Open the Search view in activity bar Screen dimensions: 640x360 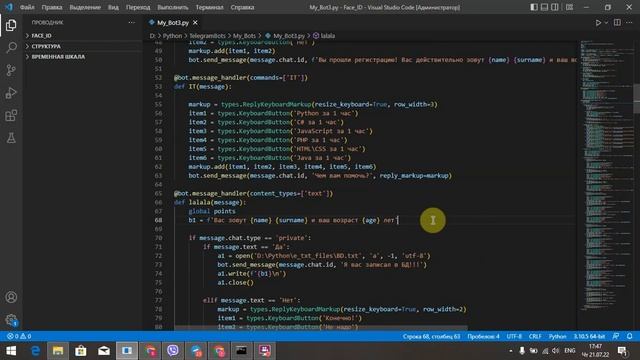tap(11, 48)
